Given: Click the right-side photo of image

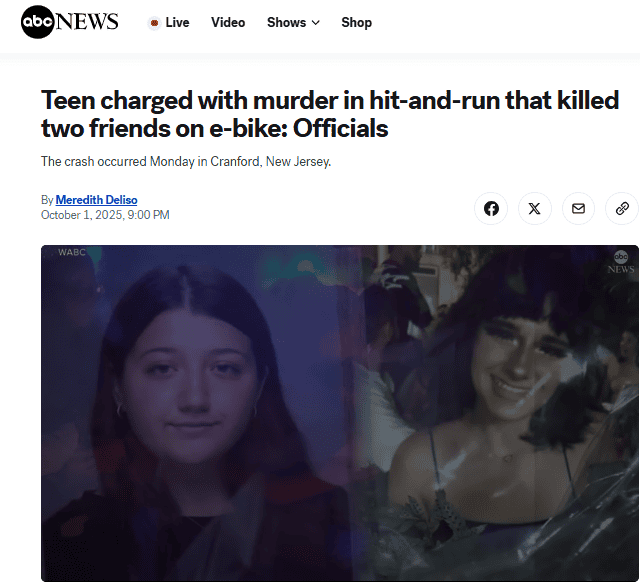Looking at the screenshot, I should click(x=496, y=413).
